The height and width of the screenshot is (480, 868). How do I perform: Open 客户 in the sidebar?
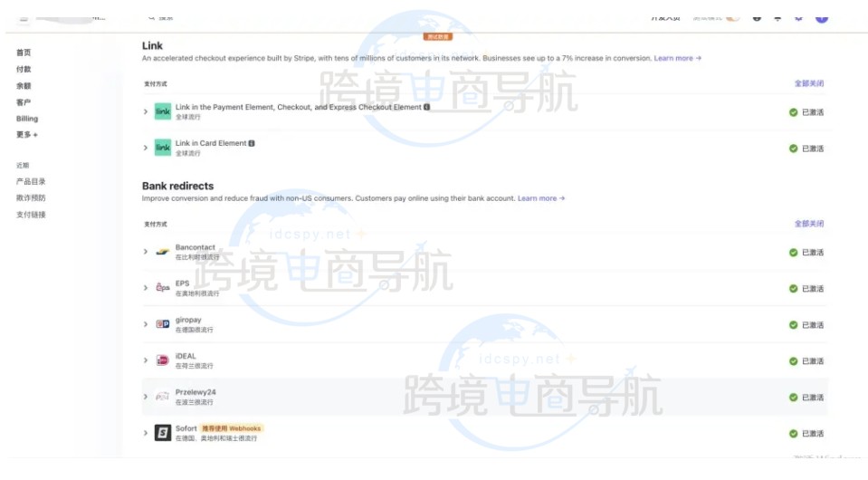pos(24,102)
